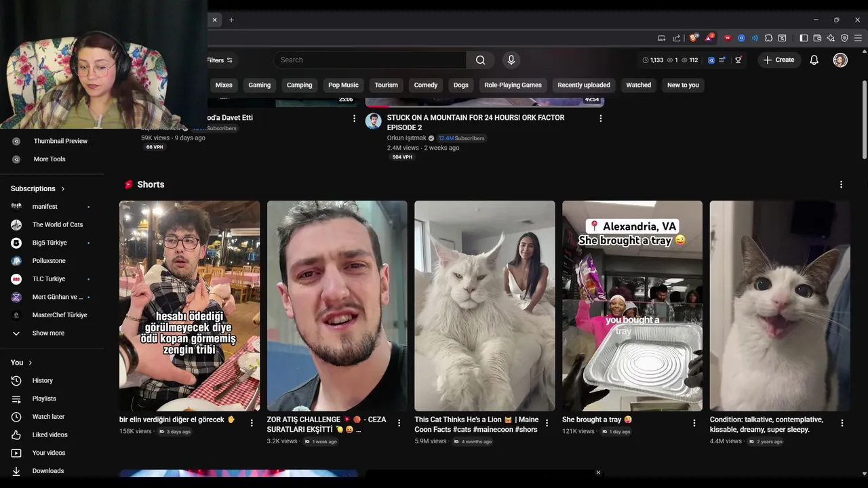Toggle the browser sidebar panel icon

coord(804,38)
